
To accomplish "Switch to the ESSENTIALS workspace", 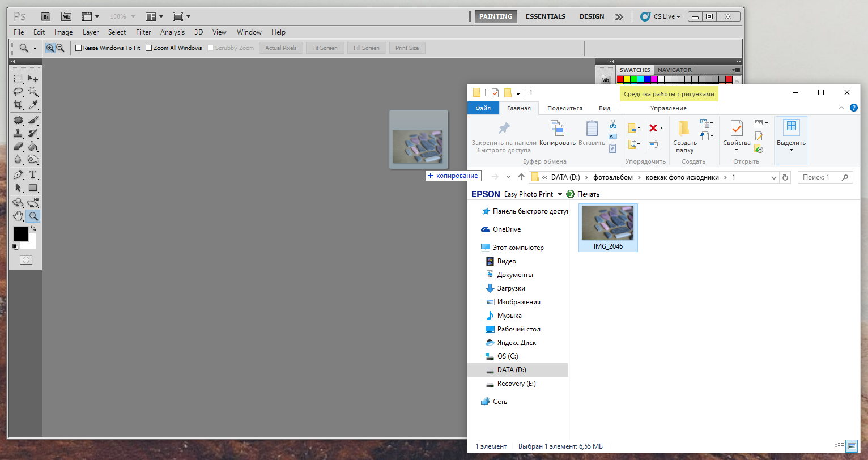I will (546, 16).
